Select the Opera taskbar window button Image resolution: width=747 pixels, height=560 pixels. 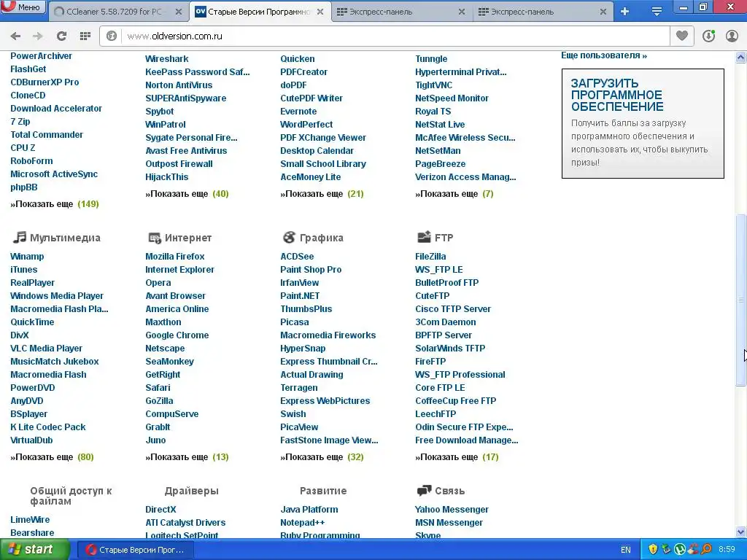click(x=135, y=550)
